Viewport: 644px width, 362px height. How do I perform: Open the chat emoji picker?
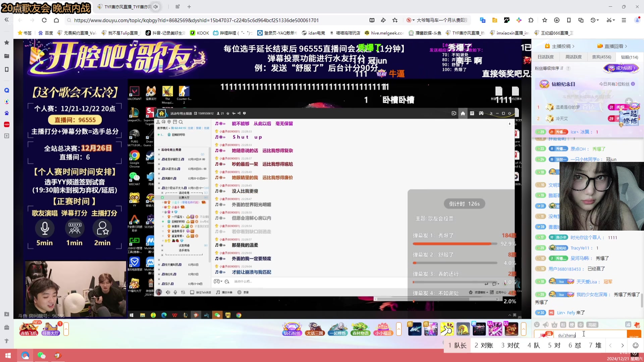[x=537, y=324]
